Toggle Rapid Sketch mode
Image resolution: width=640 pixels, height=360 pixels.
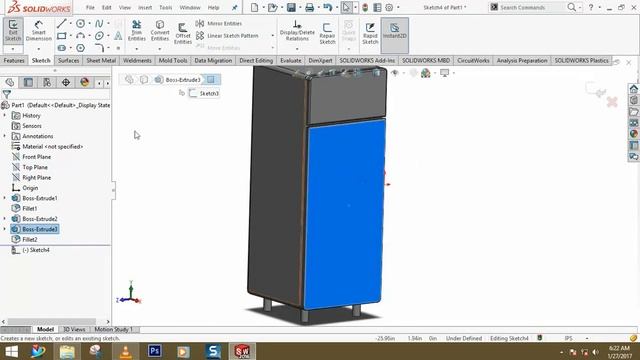[x=370, y=33]
